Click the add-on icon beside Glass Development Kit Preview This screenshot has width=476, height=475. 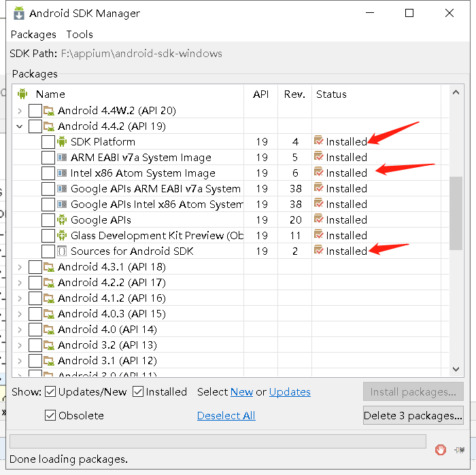click(62, 235)
